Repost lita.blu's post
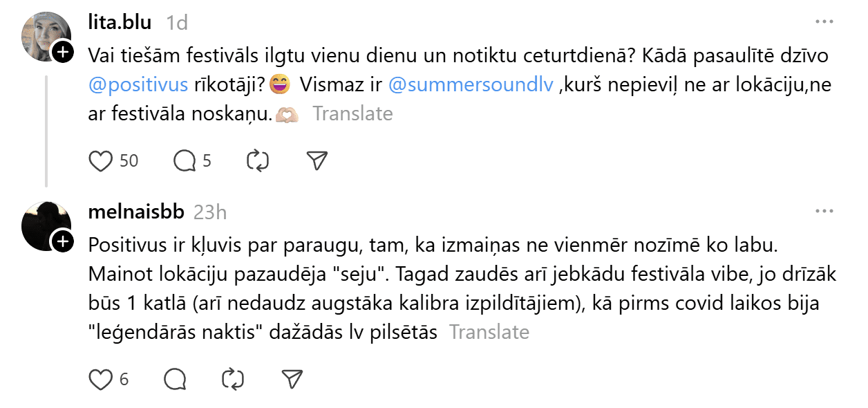 tap(257, 161)
